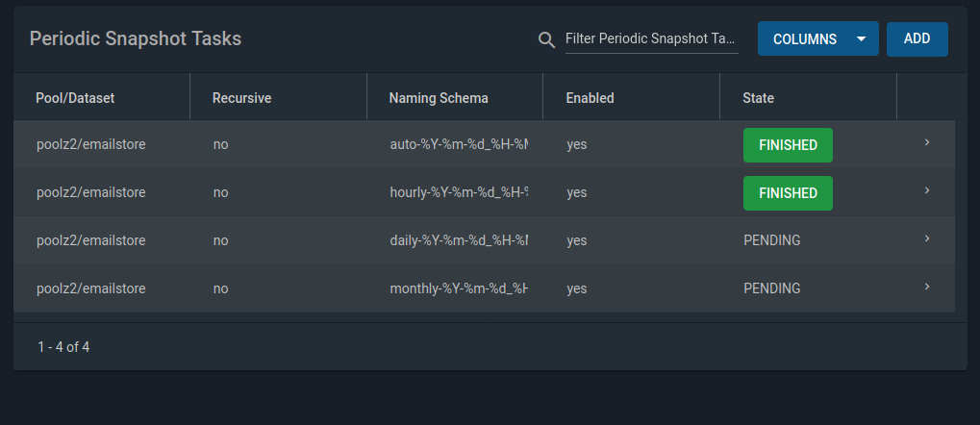Click FINISHED state button of auto task
Image resolution: width=980 pixels, height=425 pixels.
pos(788,145)
